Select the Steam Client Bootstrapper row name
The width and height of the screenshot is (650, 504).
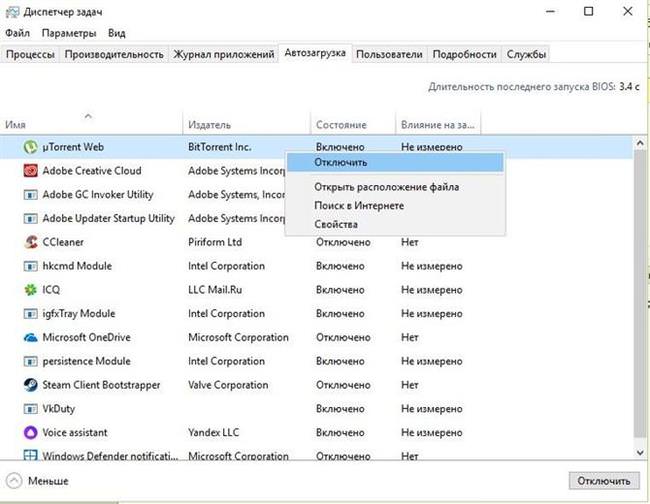(x=101, y=385)
